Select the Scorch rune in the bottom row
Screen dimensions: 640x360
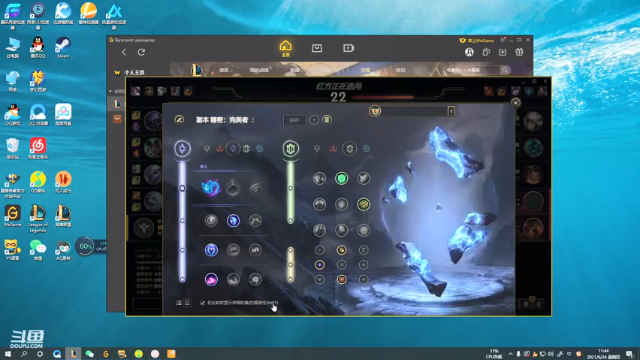coord(211,279)
